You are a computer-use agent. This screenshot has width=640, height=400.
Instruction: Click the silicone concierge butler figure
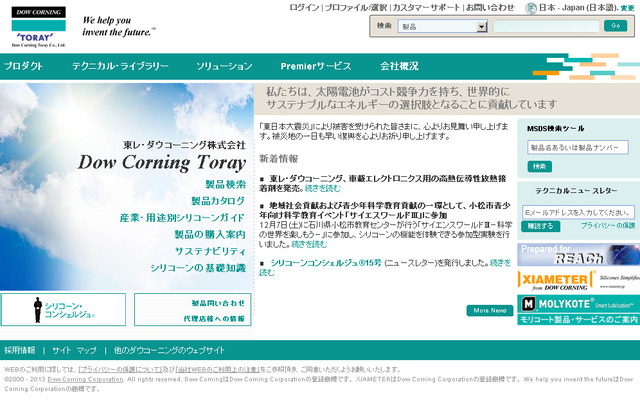(38, 310)
